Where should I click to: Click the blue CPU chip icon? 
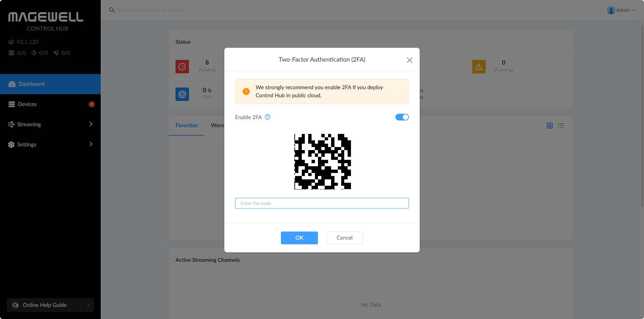click(182, 94)
